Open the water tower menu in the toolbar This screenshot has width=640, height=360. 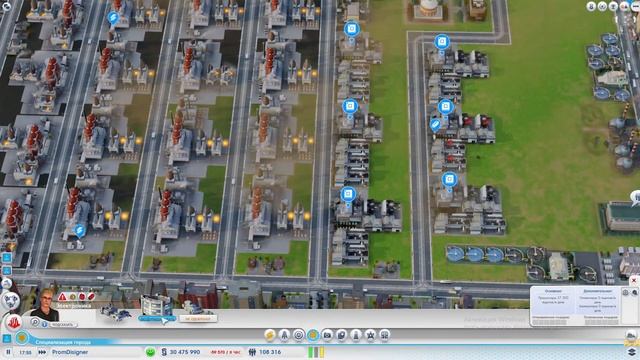(284, 335)
